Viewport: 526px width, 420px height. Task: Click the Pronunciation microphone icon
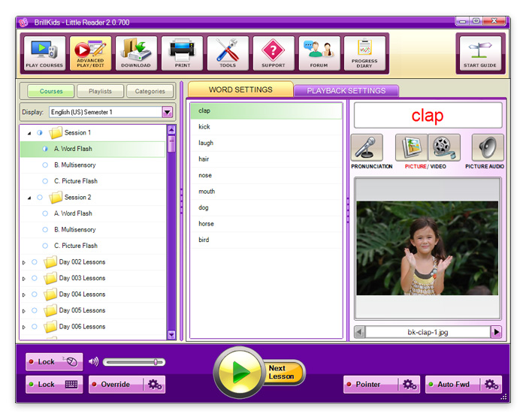tap(367, 148)
